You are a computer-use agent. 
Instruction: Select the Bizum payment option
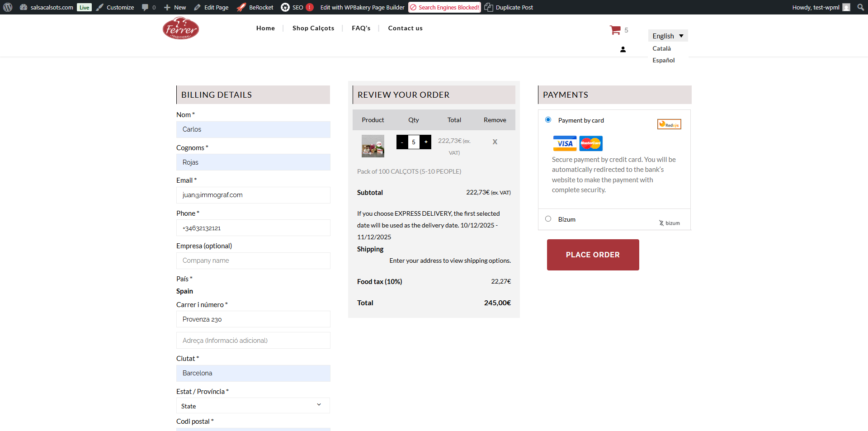548,219
